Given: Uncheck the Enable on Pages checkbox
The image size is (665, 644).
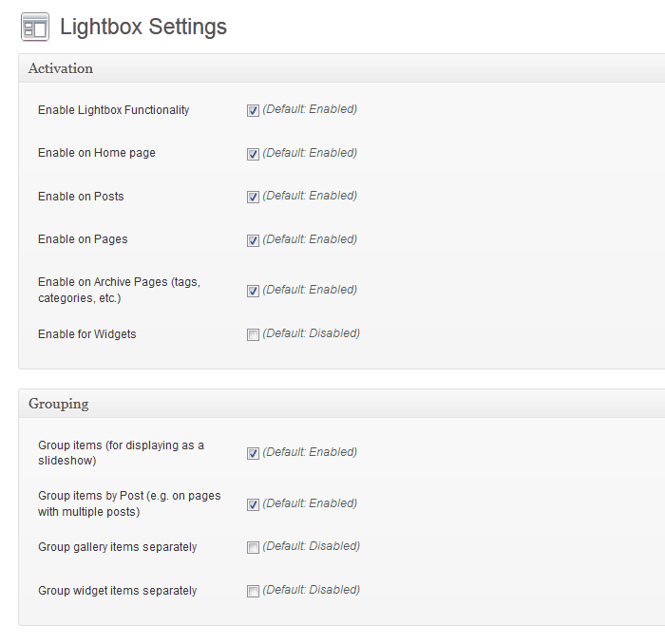Looking at the screenshot, I should coord(253,240).
